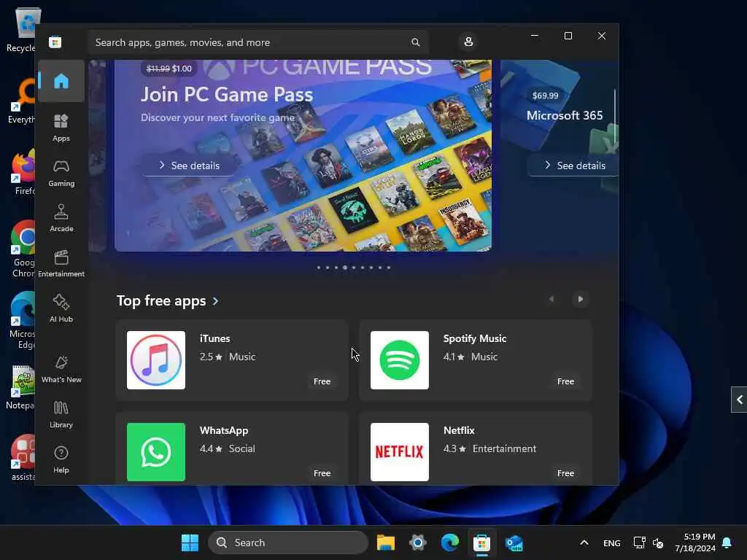Viewport: 747px width, 560px height.
Task: Open File Explorer from taskbar
Action: pyautogui.click(x=385, y=542)
